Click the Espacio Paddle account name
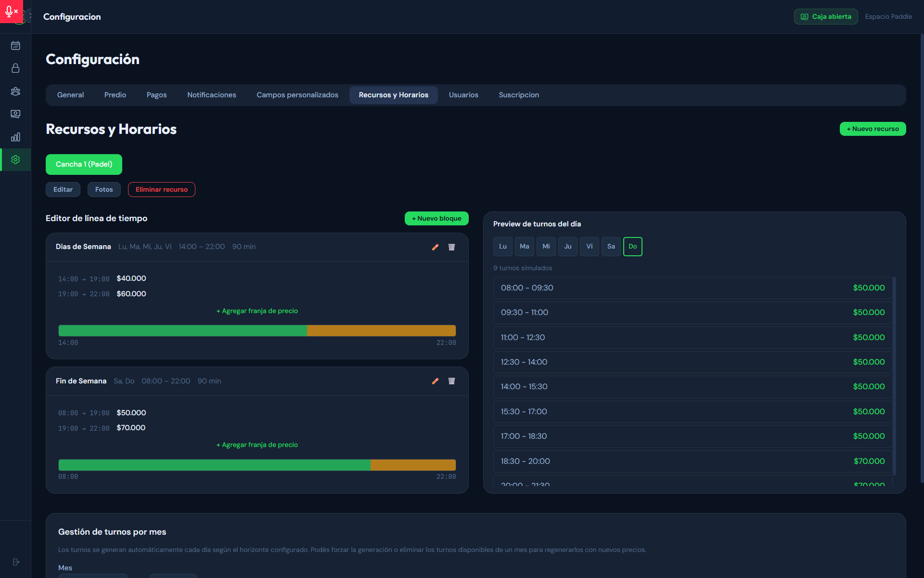The width and height of the screenshot is (924, 578). [x=888, y=16]
